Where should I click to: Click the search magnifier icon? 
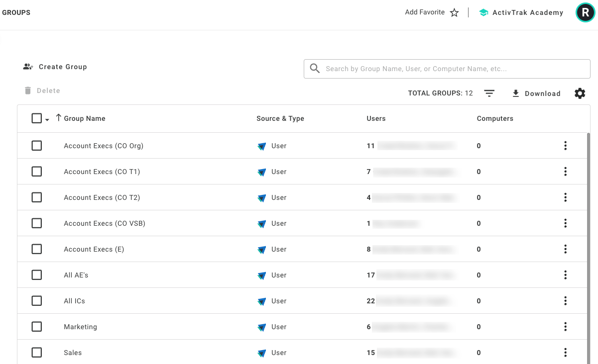(x=315, y=69)
